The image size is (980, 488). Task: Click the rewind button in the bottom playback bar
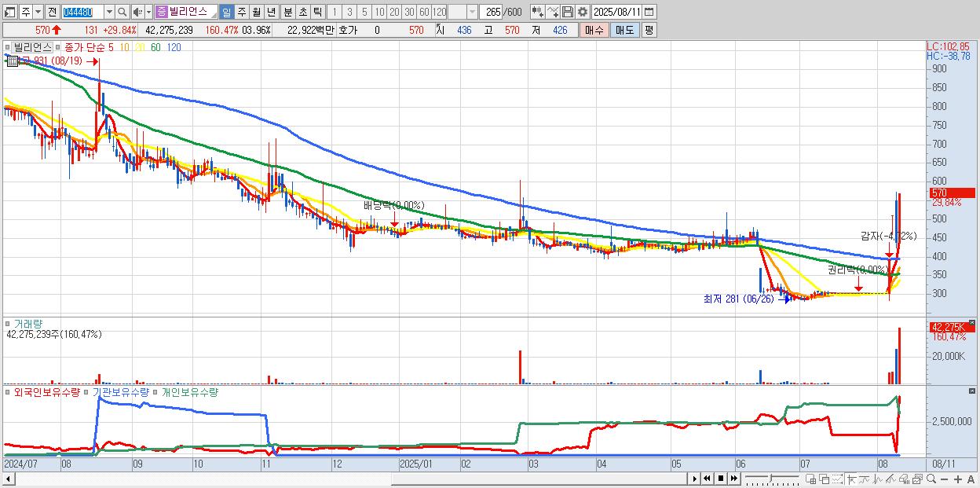coord(707,478)
